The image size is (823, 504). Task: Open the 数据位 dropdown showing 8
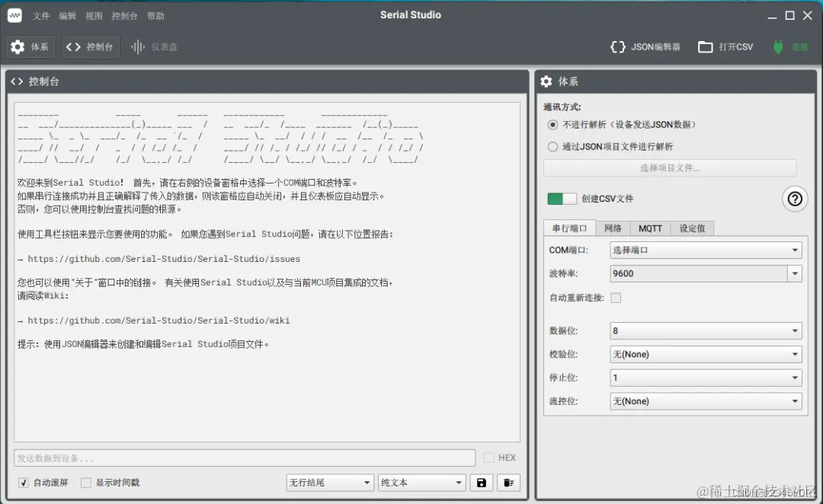pos(706,331)
